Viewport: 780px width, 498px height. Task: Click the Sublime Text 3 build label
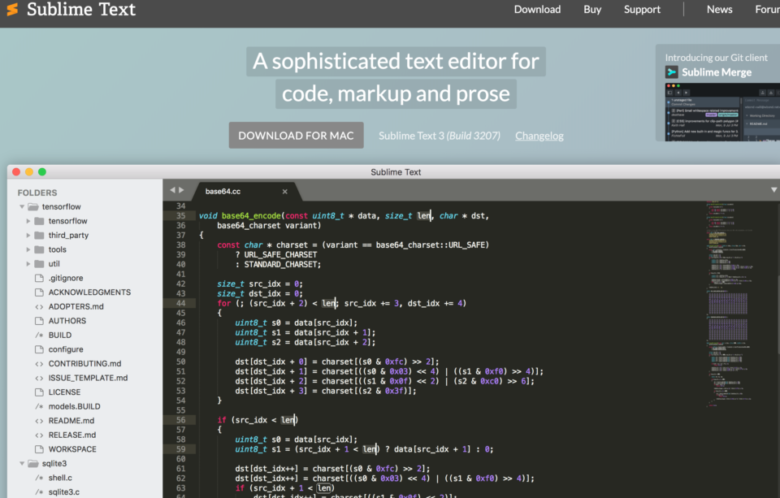coord(439,136)
